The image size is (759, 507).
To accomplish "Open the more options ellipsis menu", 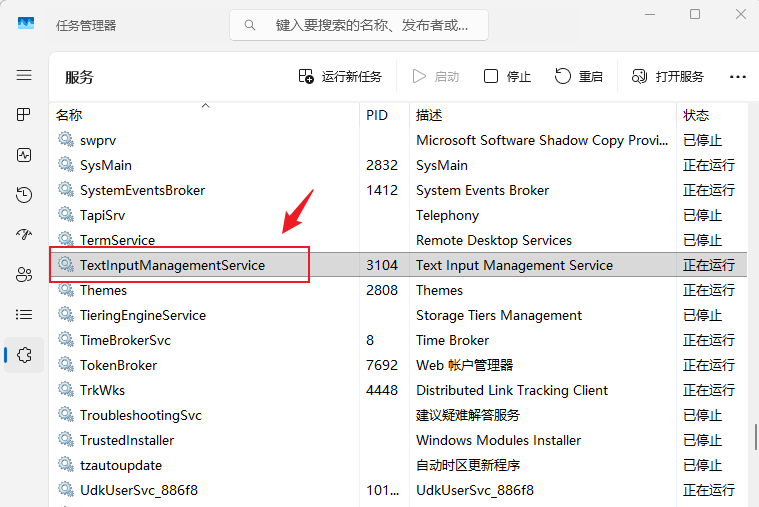I will [738, 76].
